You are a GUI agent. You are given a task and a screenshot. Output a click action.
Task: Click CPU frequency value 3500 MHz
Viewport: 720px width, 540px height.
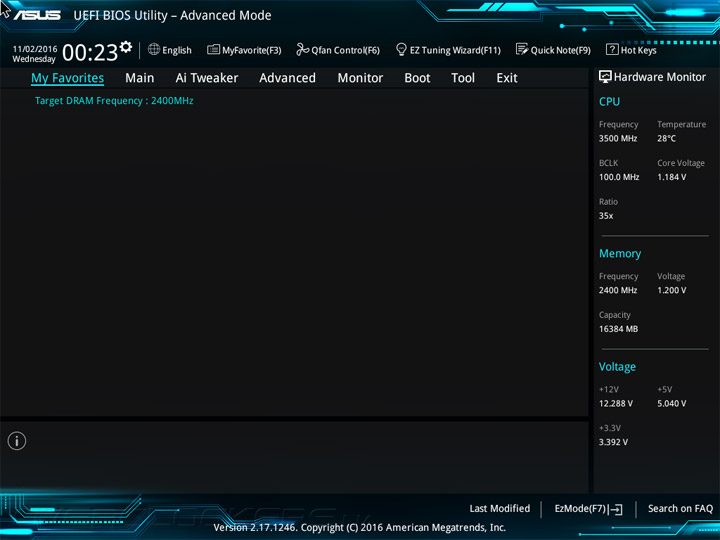(x=618, y=138)
